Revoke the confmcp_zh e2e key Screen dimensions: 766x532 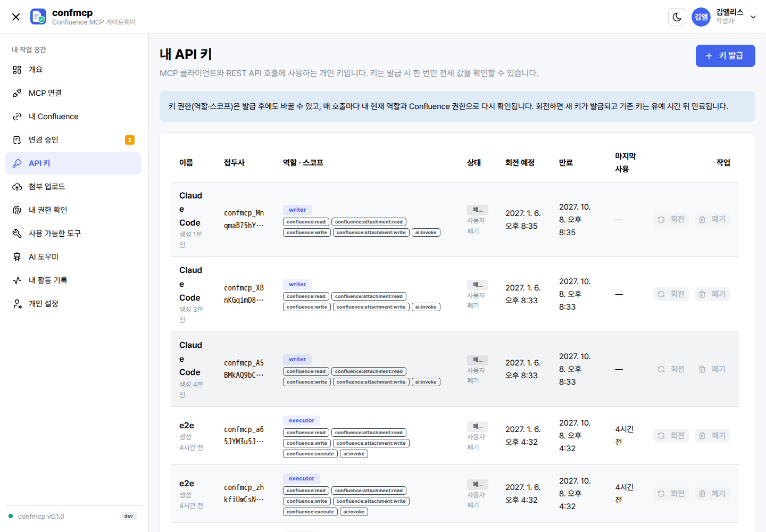(712, 494)
